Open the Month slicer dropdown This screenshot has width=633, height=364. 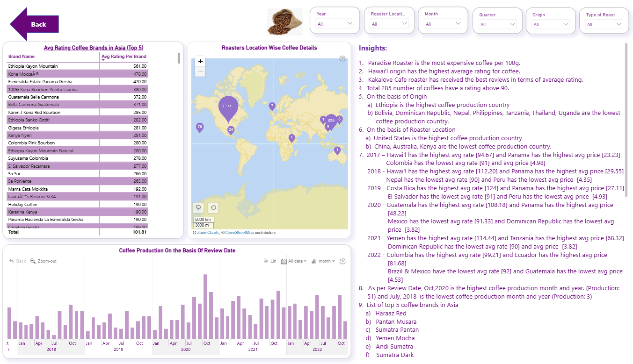tap(443, 24)
